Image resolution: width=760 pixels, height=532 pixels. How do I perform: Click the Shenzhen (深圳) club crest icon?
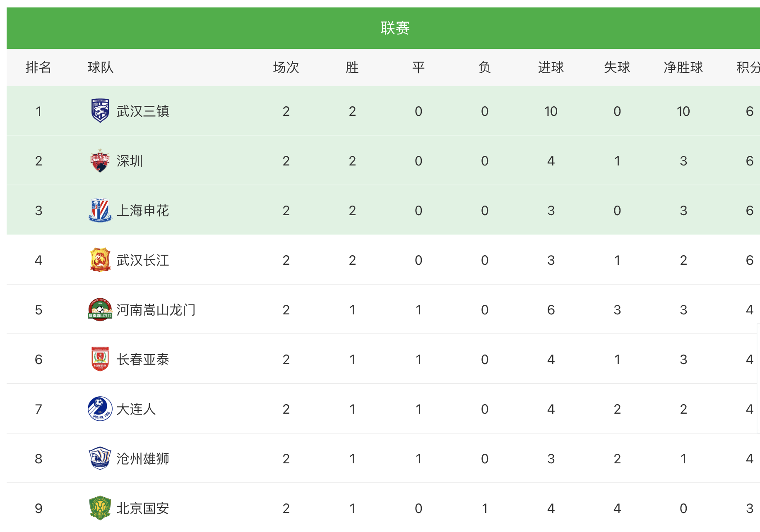[x=100, y=161]
